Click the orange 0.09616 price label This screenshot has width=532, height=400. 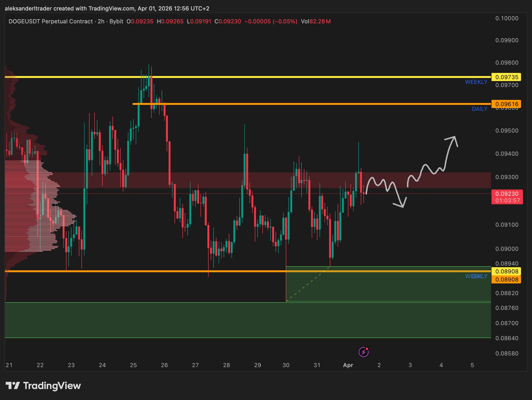tap(506, 104)
